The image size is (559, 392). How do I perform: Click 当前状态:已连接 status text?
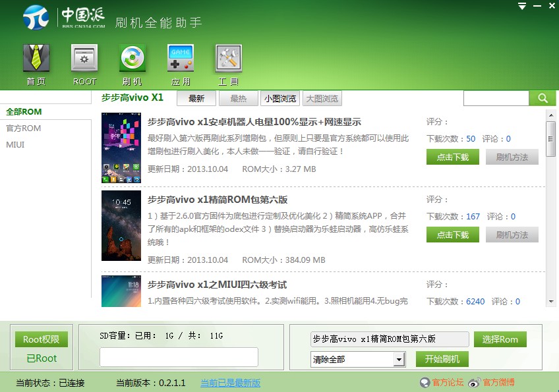coord(50,383)
